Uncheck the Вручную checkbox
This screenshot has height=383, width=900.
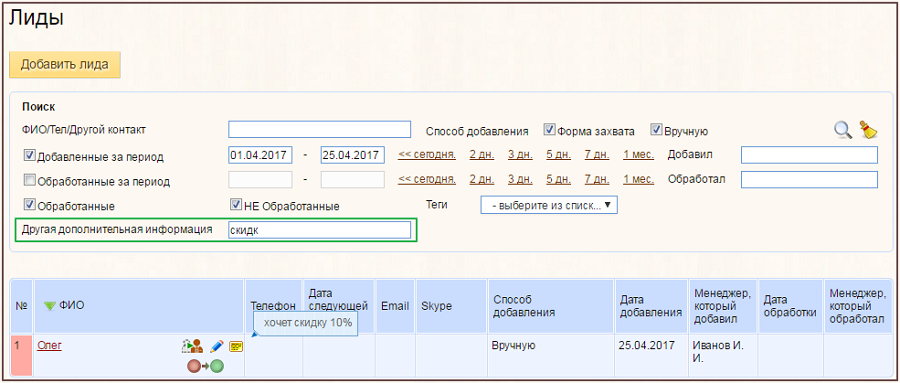coord(656,130)
